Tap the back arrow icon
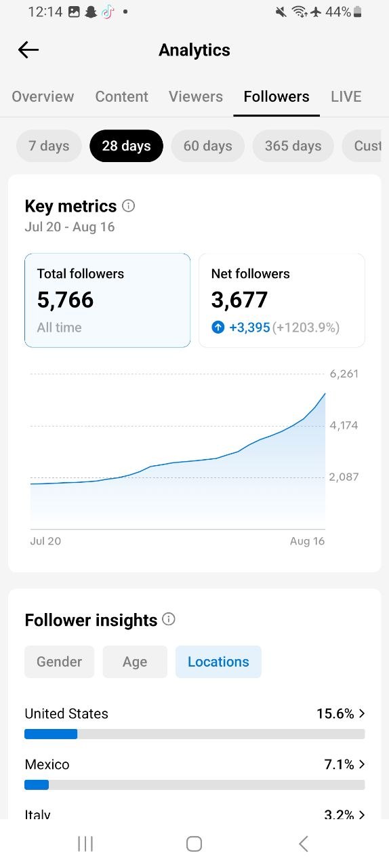The height and width of the screenshot is (868, 389). pos(28,50)
